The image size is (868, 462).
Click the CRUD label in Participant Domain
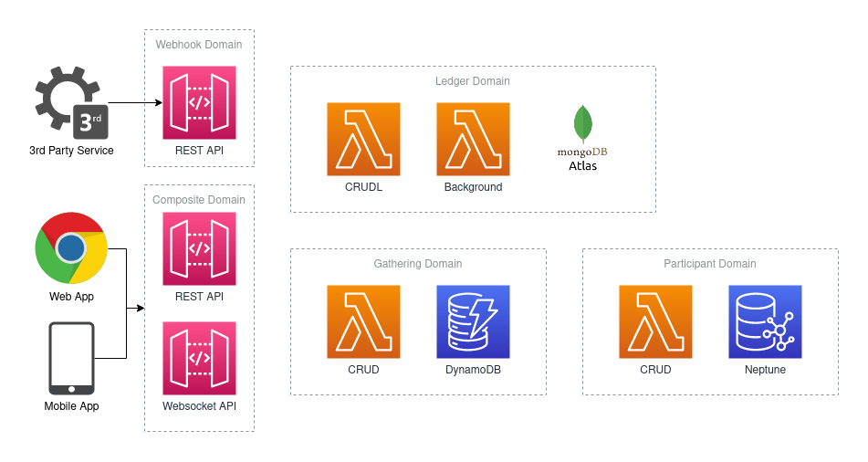655,370
